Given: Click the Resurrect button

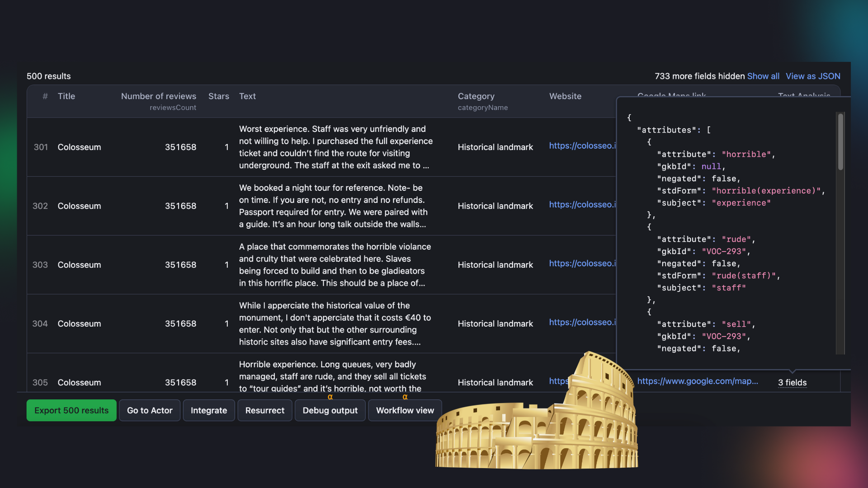Looking at the screenshot, I should pos(264,410).
